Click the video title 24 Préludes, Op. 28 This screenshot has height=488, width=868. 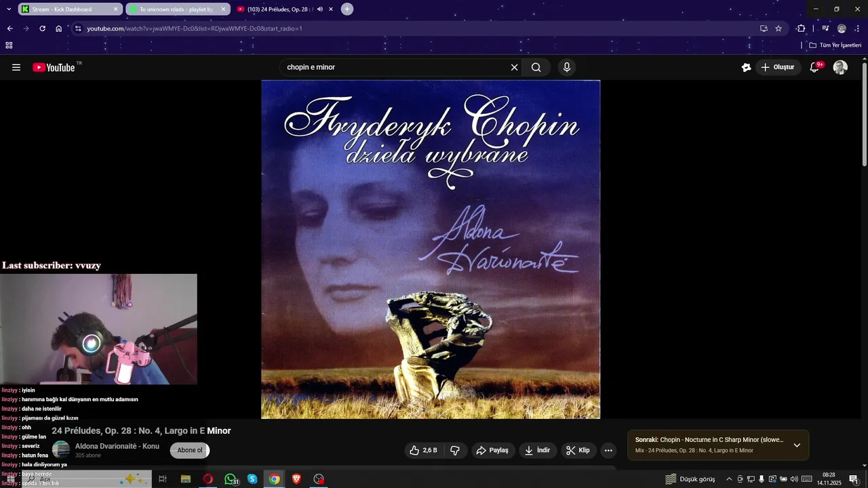[141, 430]
